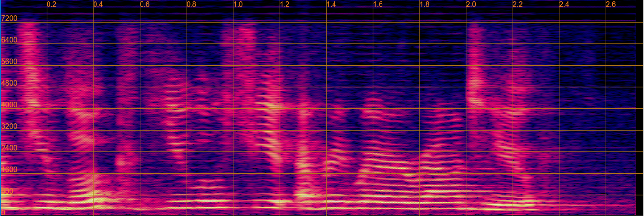This screenshot has width=644, height=216.
Task: Click the 2.6 time axis label
Action: coord(611,4)
